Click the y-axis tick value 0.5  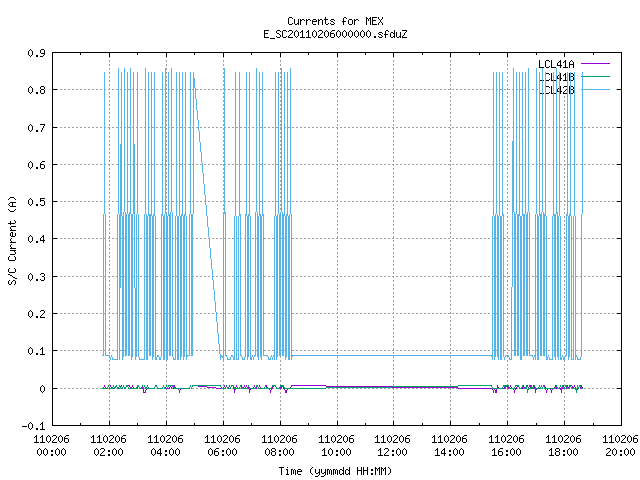[36, 202]
